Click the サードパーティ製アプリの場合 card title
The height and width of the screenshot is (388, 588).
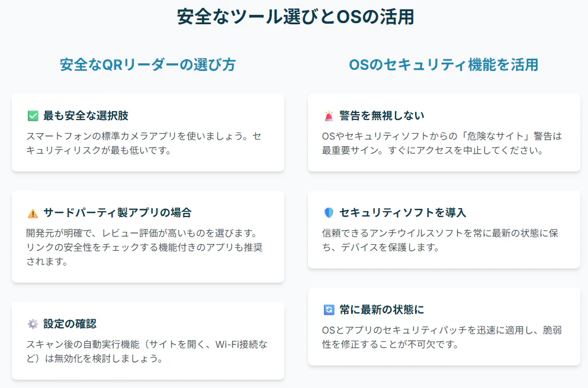(x=117, y=212)
